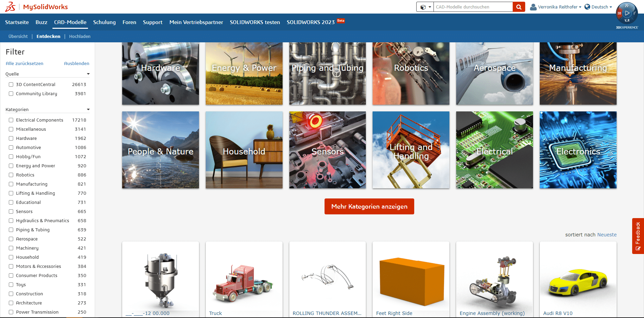644x318 pixels.
Task: Open the Schulung menu item
Action: pos(104,22)
